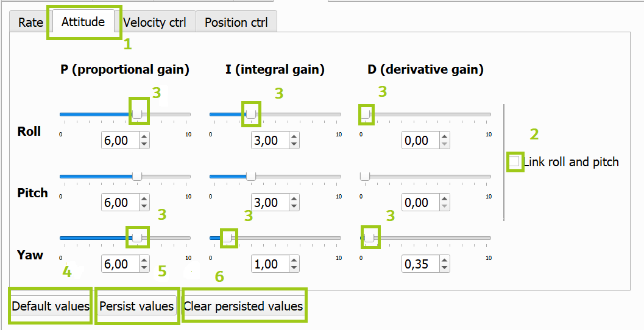644x330 pixels.
Task: Click the Roll proportional gain slider handle
Action: pyautogui.click(x=138, y=114)
